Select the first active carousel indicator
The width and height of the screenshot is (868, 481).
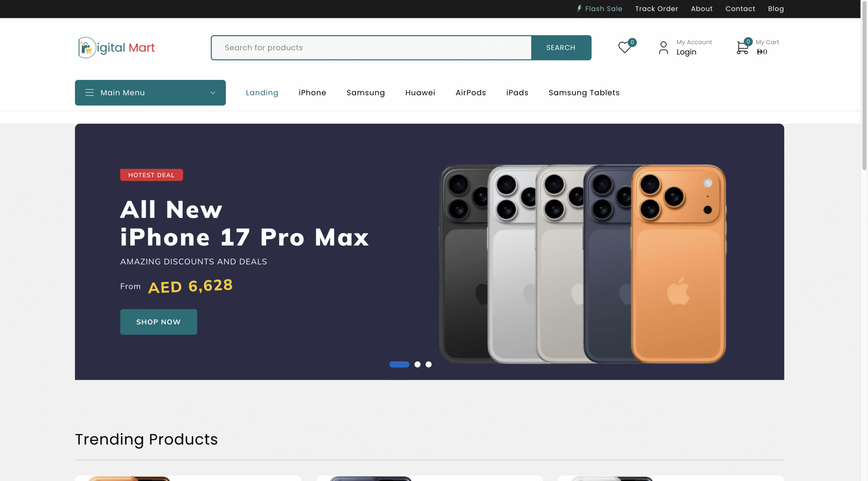click(399, 364)
